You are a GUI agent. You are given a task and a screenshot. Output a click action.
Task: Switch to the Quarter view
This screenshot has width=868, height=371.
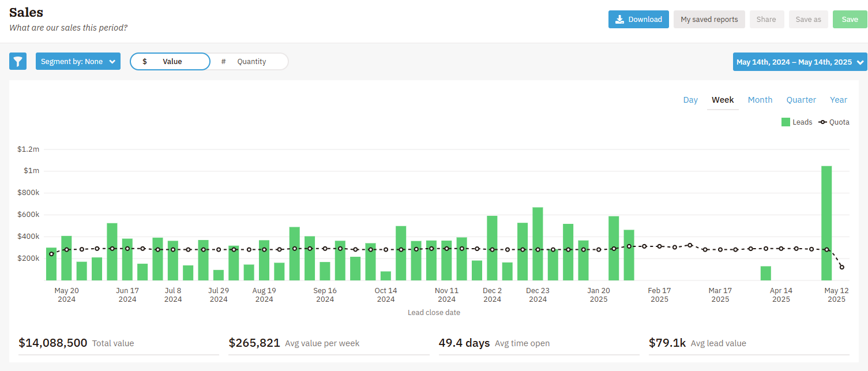point(801,100)
